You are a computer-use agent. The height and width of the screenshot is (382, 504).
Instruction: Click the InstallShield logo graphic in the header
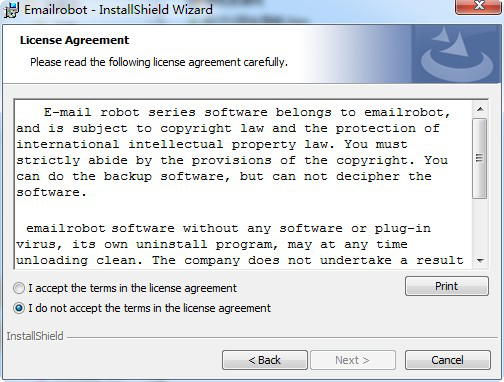[456, 54]
